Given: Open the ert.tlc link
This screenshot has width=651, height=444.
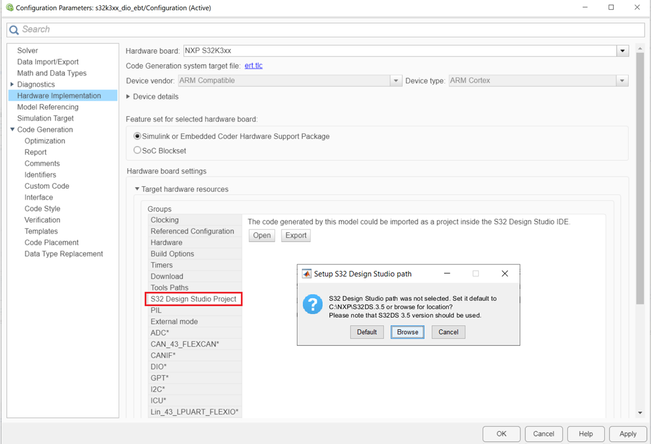Looking at the screenshot, I should click(x=253, y=66).
